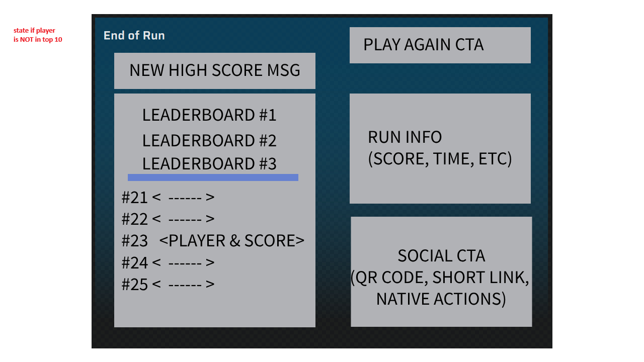644x362 pixels.
Task: Select the LEADERBOARD #2 entry
Action: tap(209, 140)
